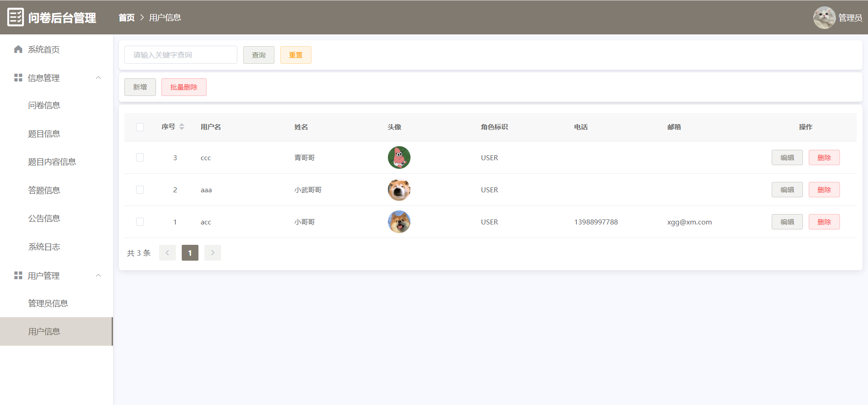View avatar image of user acc

point(399,222)
